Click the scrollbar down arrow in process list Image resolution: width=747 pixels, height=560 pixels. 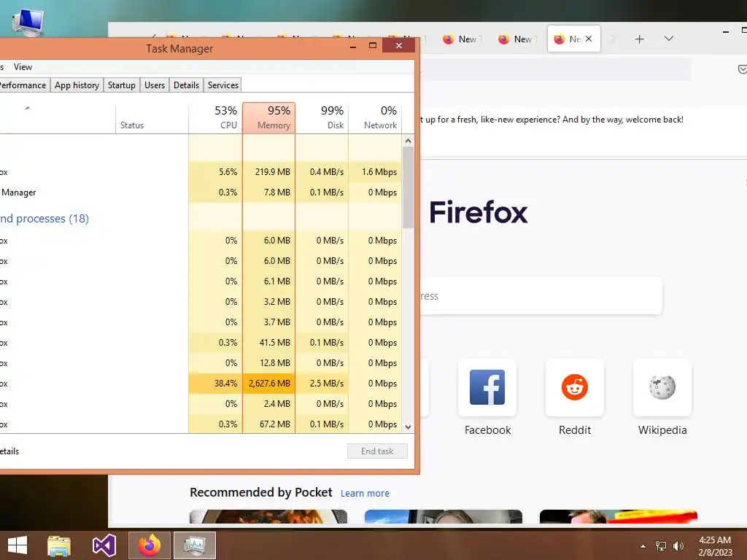(408, 427)
